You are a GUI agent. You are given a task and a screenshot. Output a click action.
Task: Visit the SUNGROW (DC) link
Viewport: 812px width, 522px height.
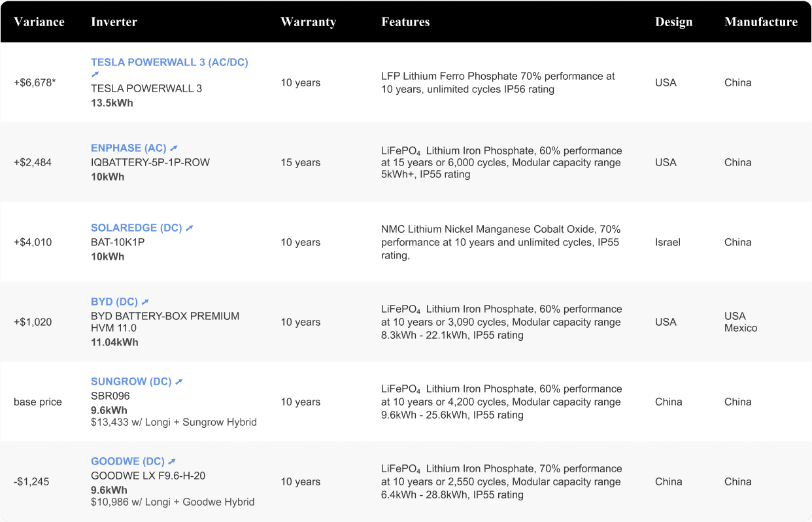[x=131, y=382]
